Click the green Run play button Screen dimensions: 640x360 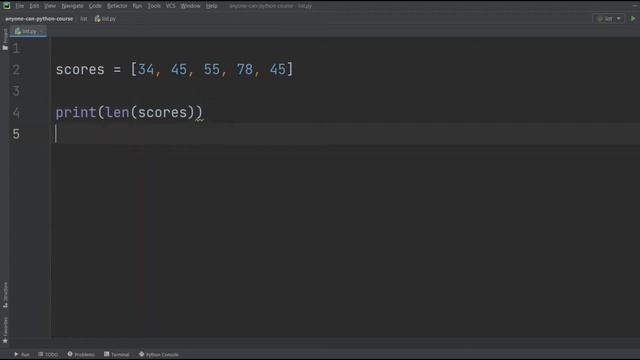[x=633, y=19]
